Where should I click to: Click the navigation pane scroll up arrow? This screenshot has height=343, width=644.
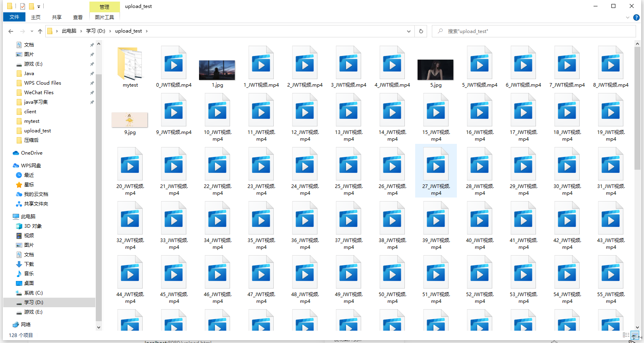[x=99, y=44]
